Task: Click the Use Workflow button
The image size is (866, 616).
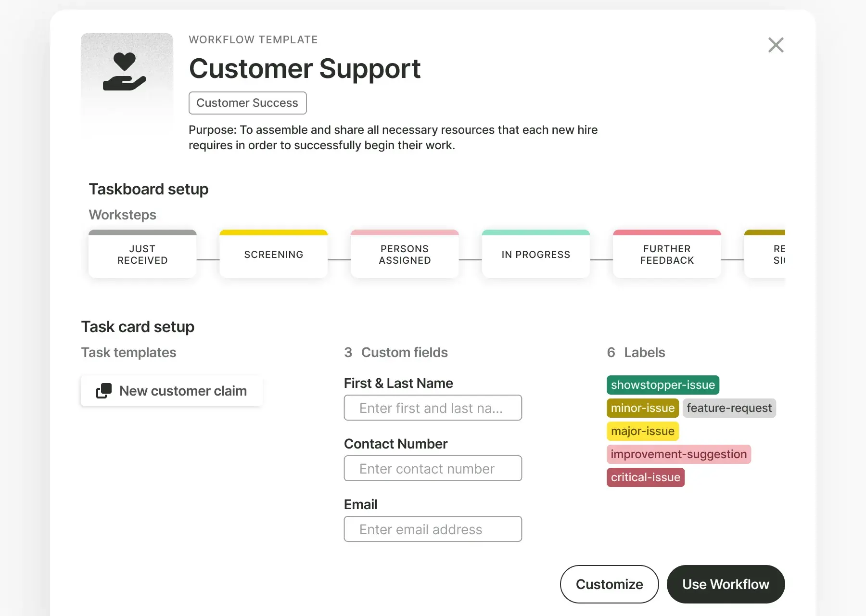Action: [x=726, y=584]
